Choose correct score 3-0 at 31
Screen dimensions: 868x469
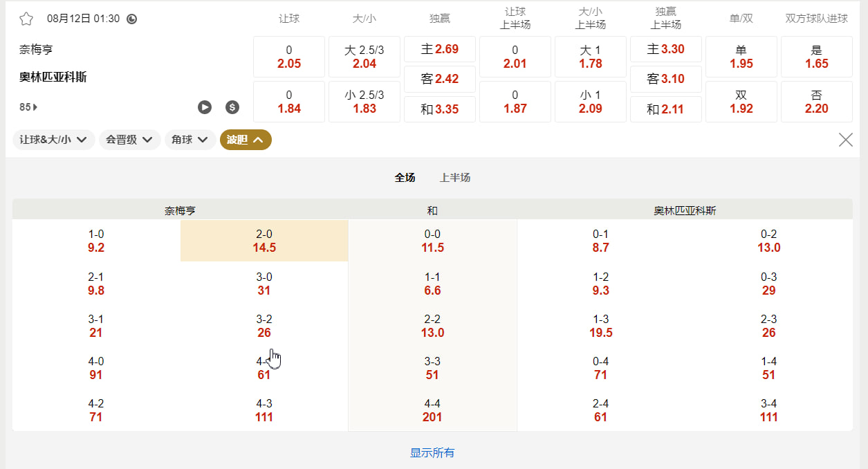[264, 284]
